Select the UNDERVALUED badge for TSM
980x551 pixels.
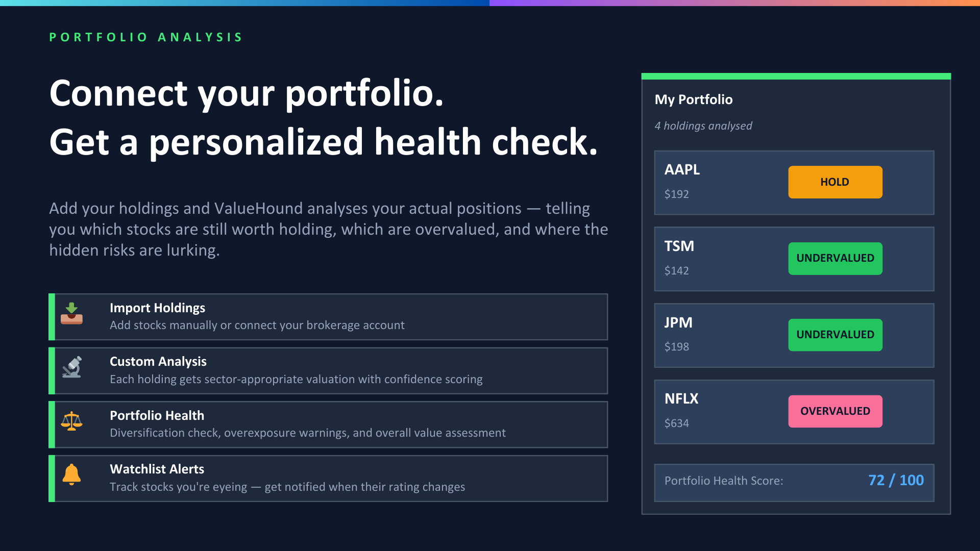pyautogui.click(x=835, y=258)
